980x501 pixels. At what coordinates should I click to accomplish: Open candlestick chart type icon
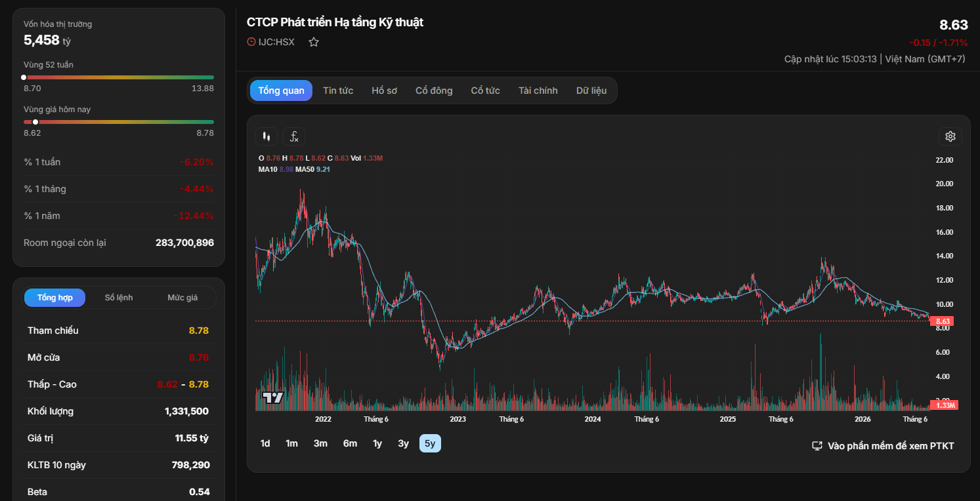(x=266, y=136)
